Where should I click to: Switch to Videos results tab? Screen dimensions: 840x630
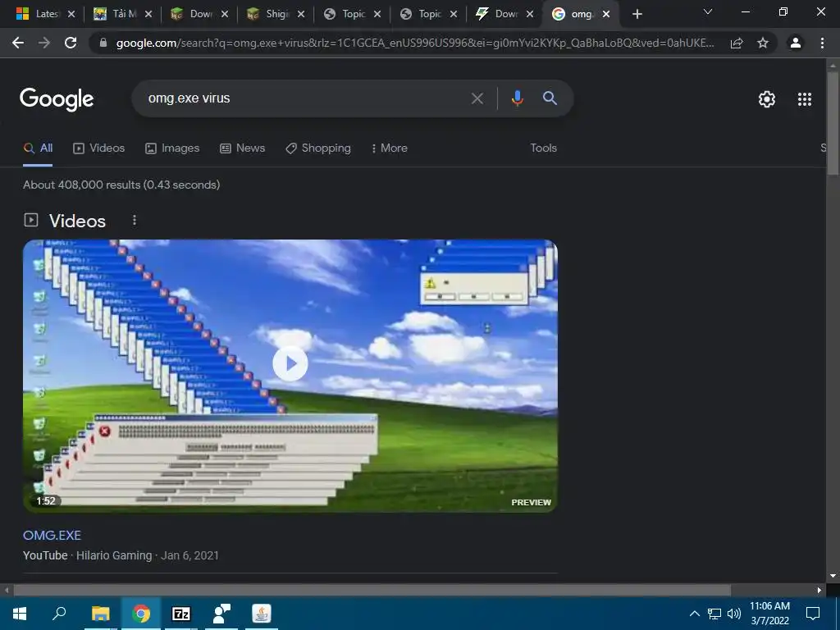(x=98, y=148)
